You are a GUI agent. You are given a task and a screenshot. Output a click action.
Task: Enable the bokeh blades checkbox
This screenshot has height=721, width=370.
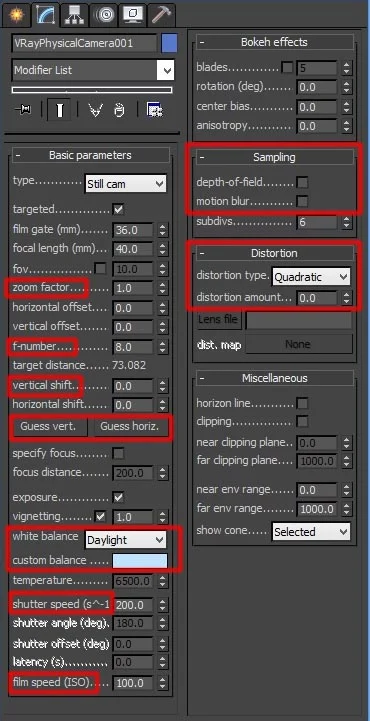(287, 68)
